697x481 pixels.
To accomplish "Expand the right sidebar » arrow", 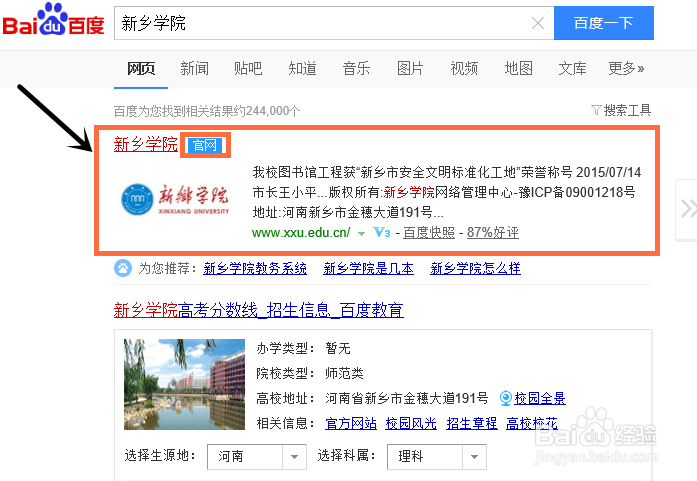I will [687, 209].
